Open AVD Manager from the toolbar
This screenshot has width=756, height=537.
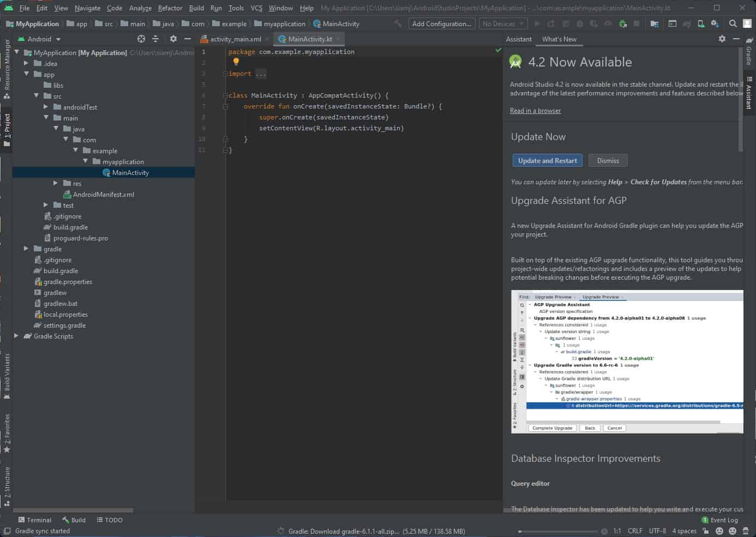(700, 23)
